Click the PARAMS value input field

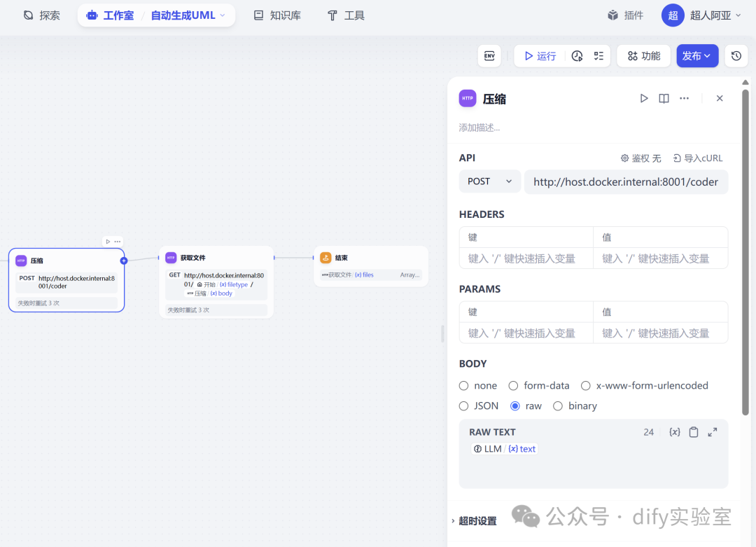click(661, 333)
